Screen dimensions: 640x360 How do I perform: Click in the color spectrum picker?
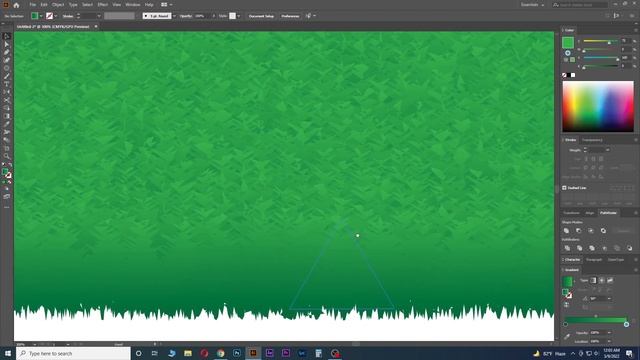click(598, 106)
